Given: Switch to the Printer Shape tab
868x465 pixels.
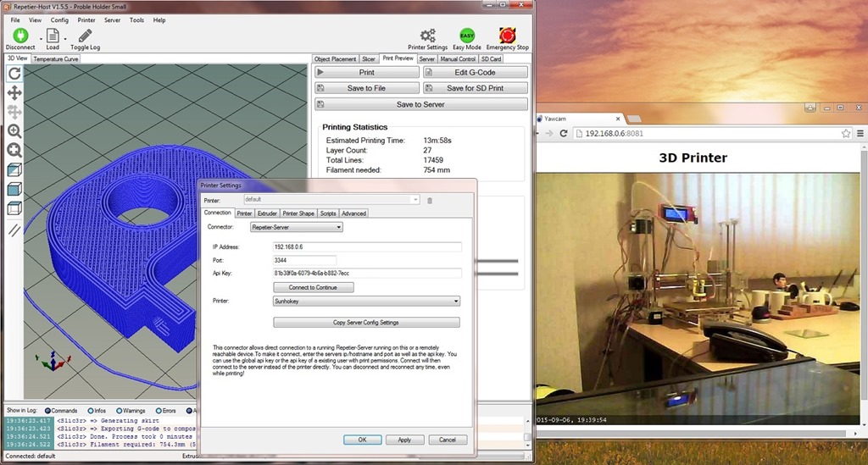Looking at the screenshot, I should (x=298, y=213).
